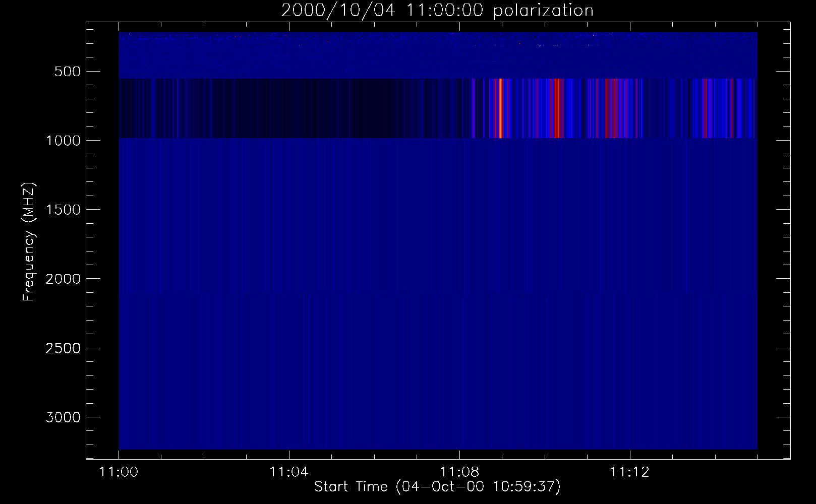816x504 pixels.
Task: Click the 2500 frequency tick label
Action: pyautogui.click(x=63, y=348)
